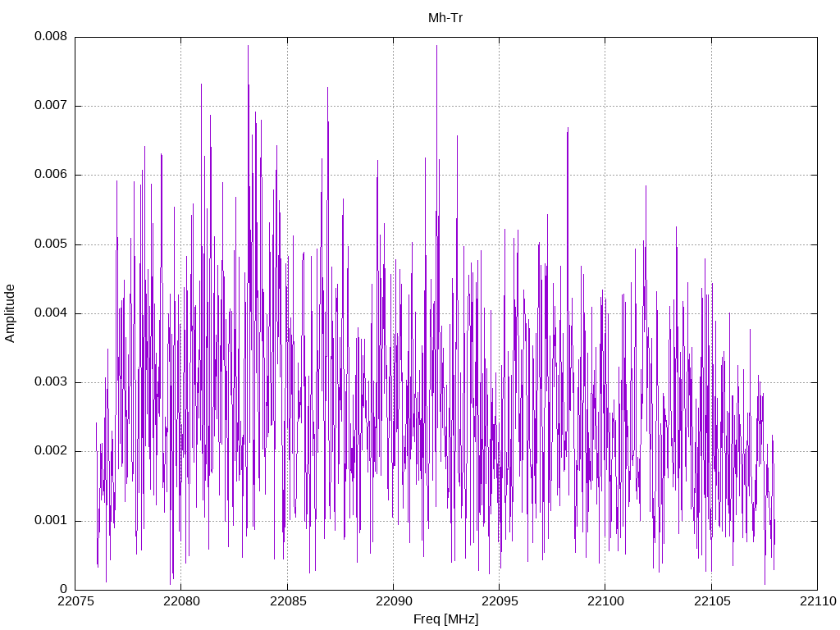This screenshot has height=630, width=840.
Task: Click the 22105 x-axis tick label
Action: pyautogui.click(x=712, y=601)
